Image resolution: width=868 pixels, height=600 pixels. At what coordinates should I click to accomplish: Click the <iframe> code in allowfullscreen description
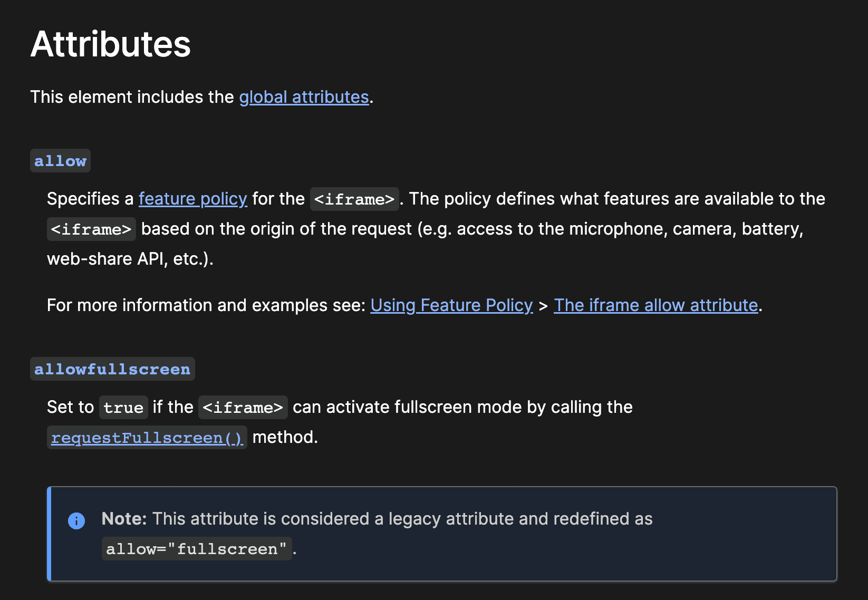coord(243,408)
